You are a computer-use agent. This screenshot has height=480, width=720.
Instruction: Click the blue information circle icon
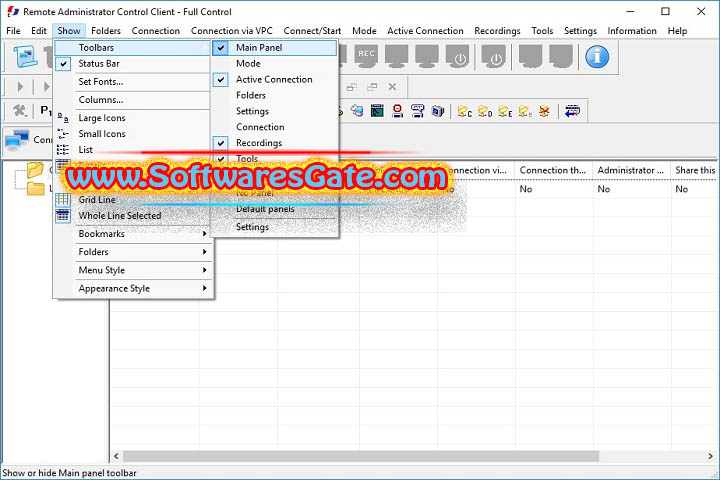click(597, 56)
